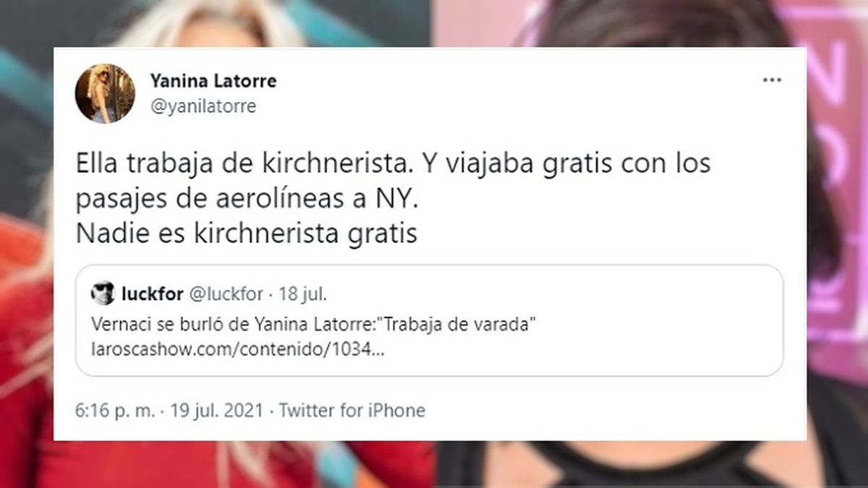
Task: Click the 19 jul. 2021 date
Action: point(216,411)
